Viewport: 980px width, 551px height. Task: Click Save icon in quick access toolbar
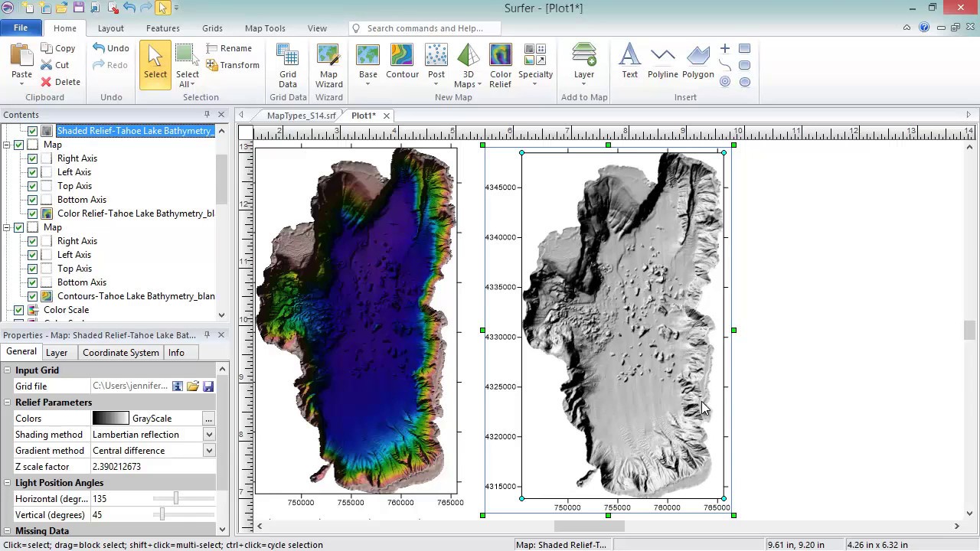pos(78,8)
